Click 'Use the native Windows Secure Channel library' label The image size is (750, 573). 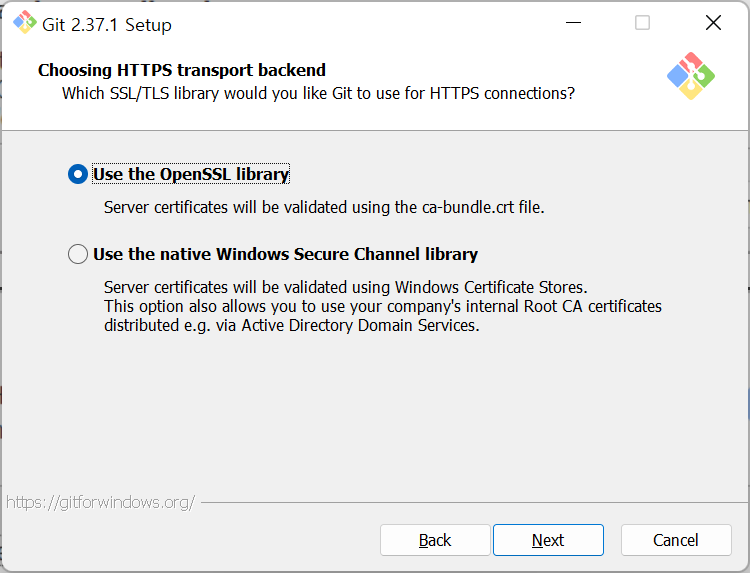pos(286,254)
